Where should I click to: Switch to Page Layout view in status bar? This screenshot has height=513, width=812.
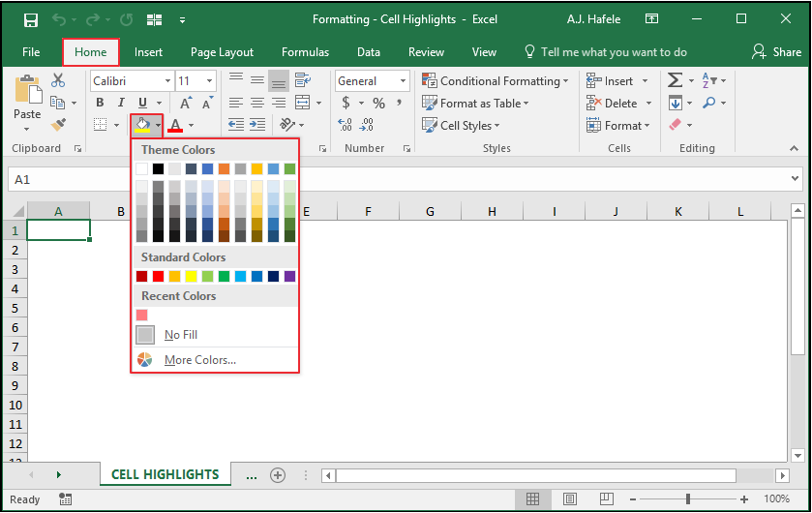pyautogui.click(x=570, y=499)
